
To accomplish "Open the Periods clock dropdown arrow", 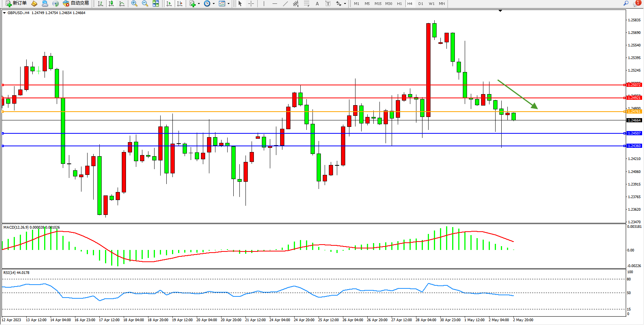I will [x=214, y=4].
